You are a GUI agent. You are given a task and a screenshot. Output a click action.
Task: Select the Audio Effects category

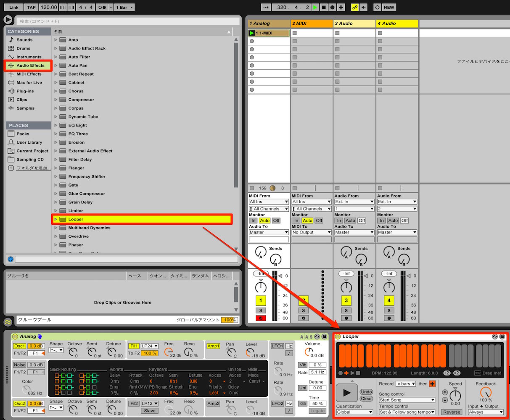coord(28,66)
